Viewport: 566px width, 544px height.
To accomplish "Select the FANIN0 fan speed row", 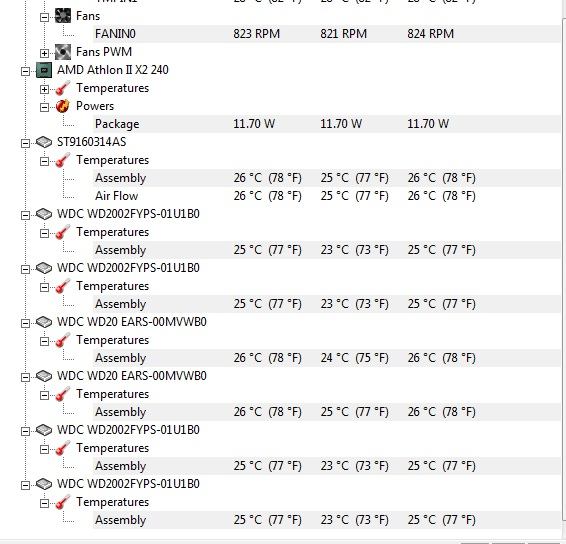I will (x=327, y=34).
